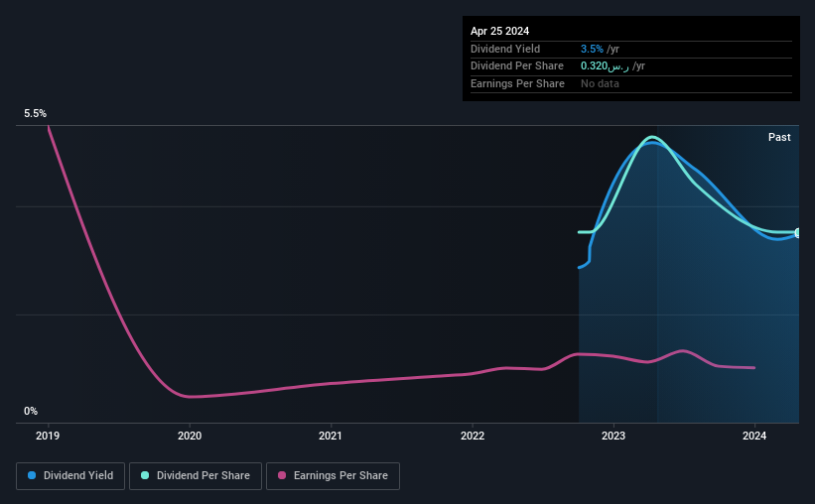Image resolution: width=815 pixels, height=504 pixels.
Task: Select the 2022 x-axis label
Action: point(472,436)
